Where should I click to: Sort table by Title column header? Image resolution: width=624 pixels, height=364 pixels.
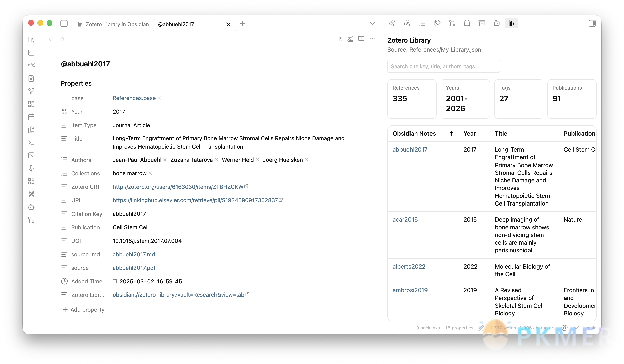tap(501, 134)
